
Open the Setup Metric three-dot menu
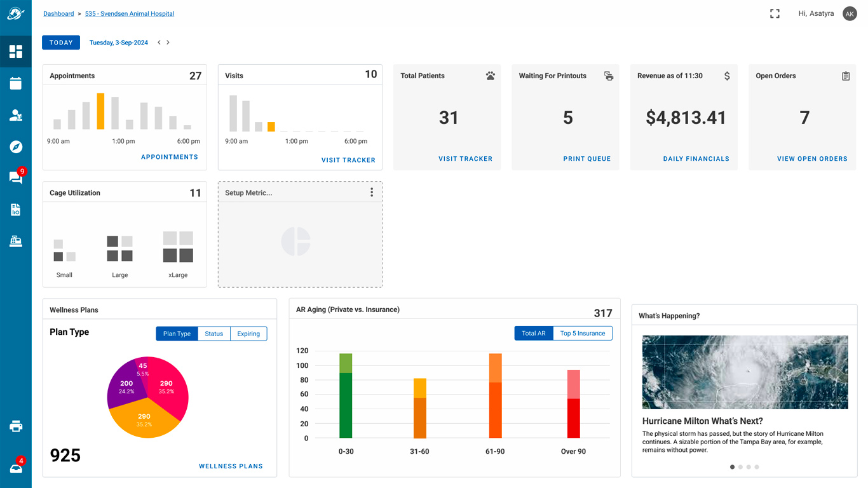[372, 193]
